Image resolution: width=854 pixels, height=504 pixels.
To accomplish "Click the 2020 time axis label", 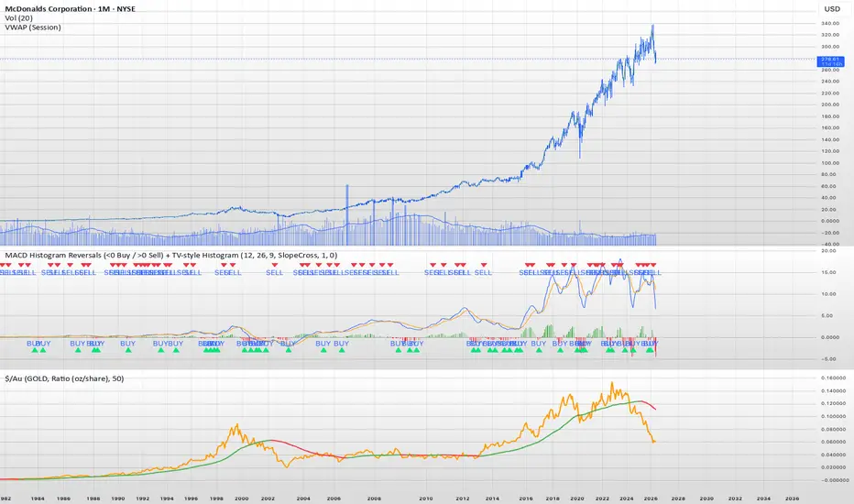I will click(x=576, y=499).
